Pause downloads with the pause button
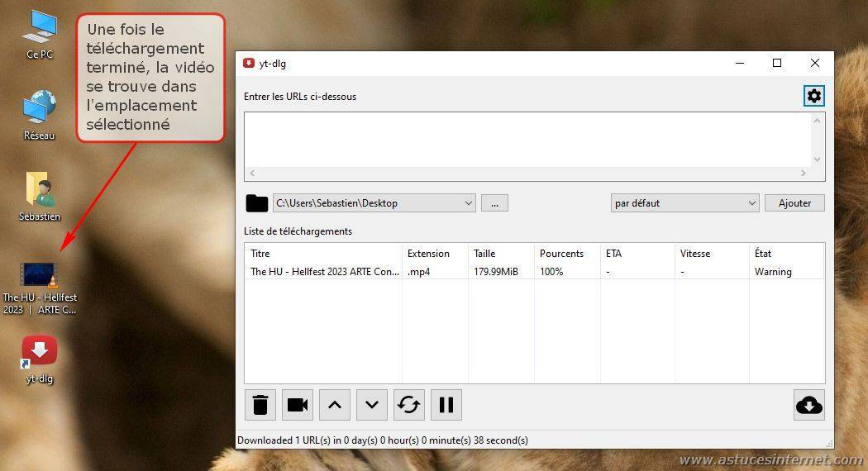Screen dimensions: 868x471 (x=446, y=405)
